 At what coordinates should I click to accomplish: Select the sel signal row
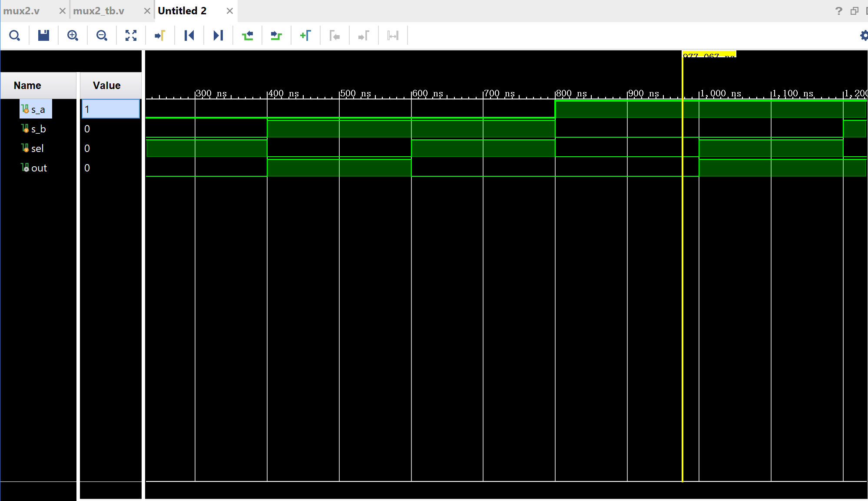click(x=37, y=148)
